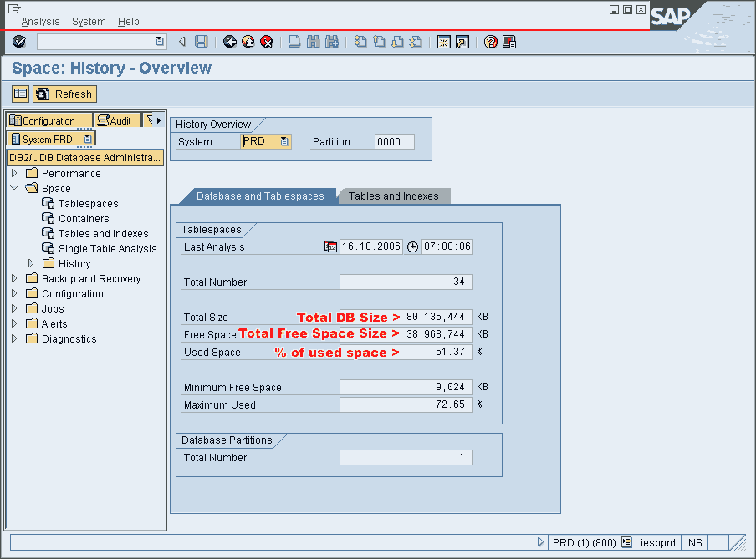Click the Generate Shortcut icon
Screen dimensions: 756x559
462,42
